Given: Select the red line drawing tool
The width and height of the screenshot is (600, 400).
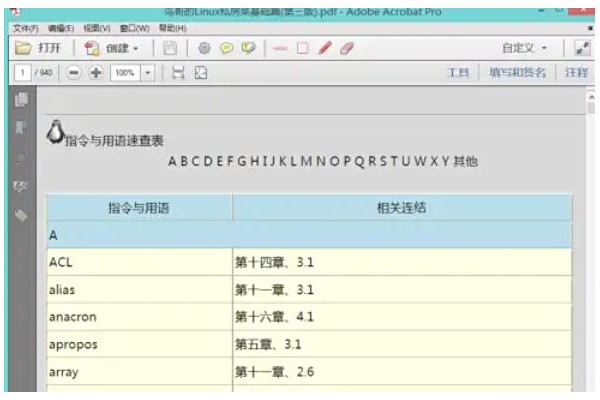Looking at the screenshot, I should click(x=280, y=49).
